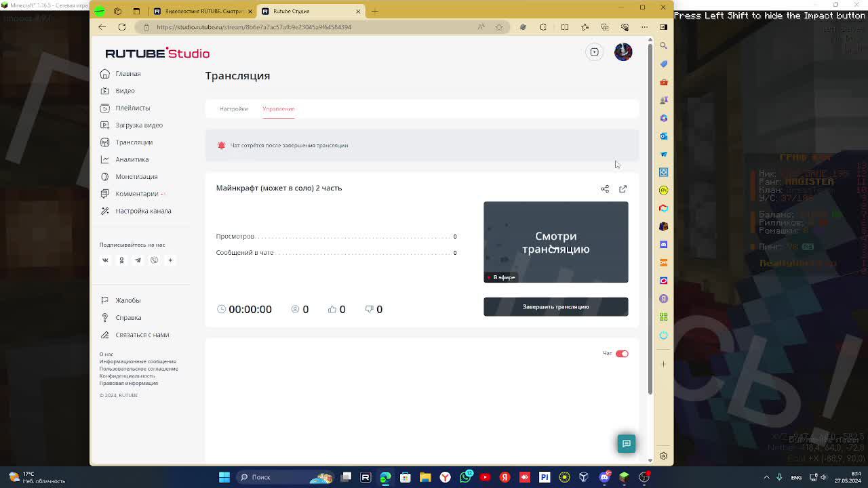Open the Главная sidebar item
The width and height of the screenshot is (868, 488).
point(121,74)
